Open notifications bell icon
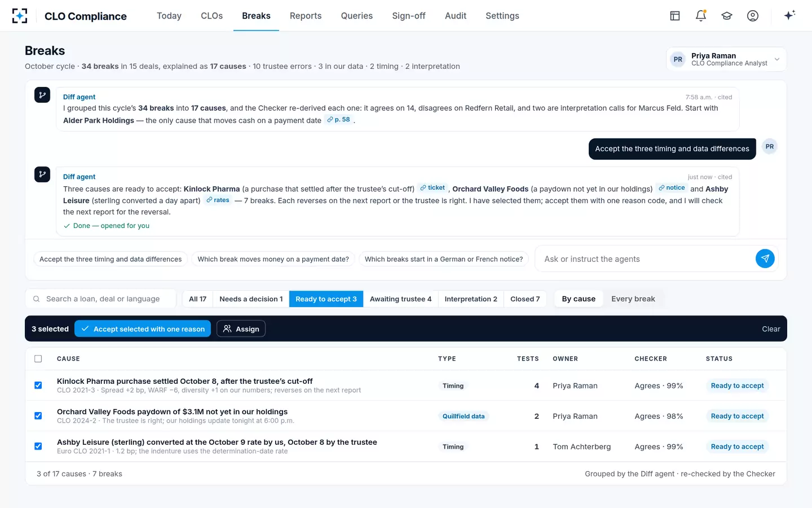The image size is (812, 508). pos(701,16)
